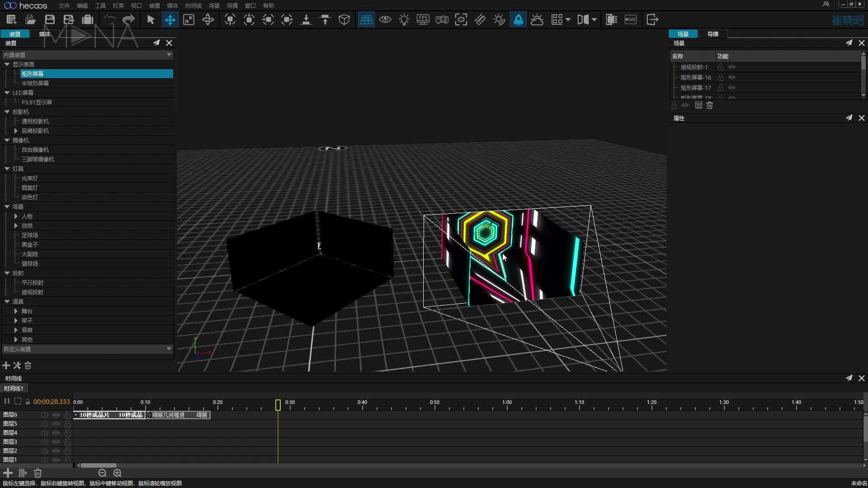The height and width of the screenshot is (488, 868).
Task: Open project with folder icon
Action: (x=30, y=19)
